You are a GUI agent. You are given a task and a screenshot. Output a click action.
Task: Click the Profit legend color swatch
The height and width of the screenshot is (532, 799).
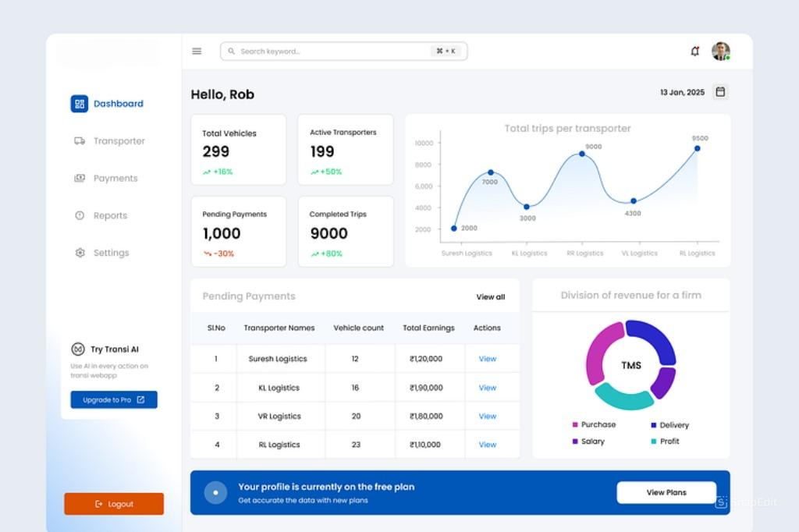pos(654,442)
